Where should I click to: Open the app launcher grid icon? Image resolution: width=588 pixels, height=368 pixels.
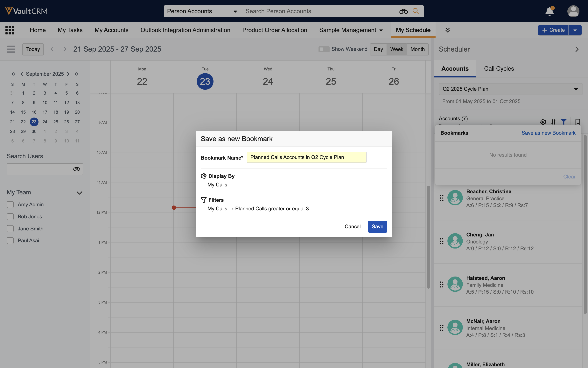(10, 30)
